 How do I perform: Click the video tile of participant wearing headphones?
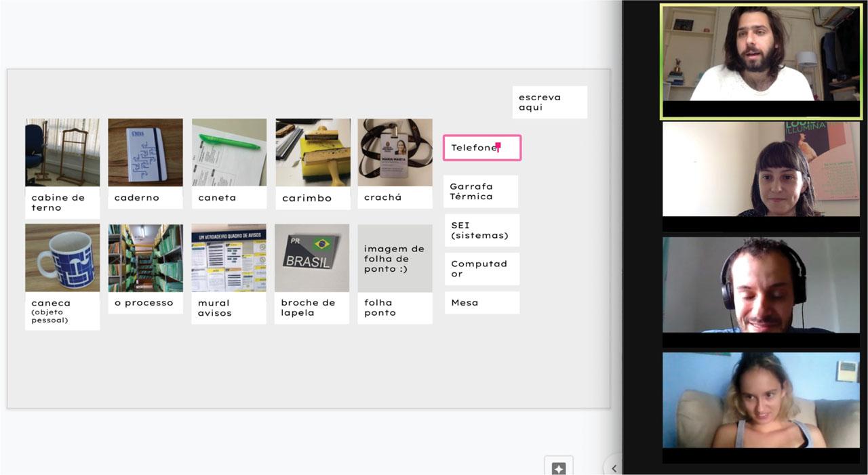(x=761, y=285)
